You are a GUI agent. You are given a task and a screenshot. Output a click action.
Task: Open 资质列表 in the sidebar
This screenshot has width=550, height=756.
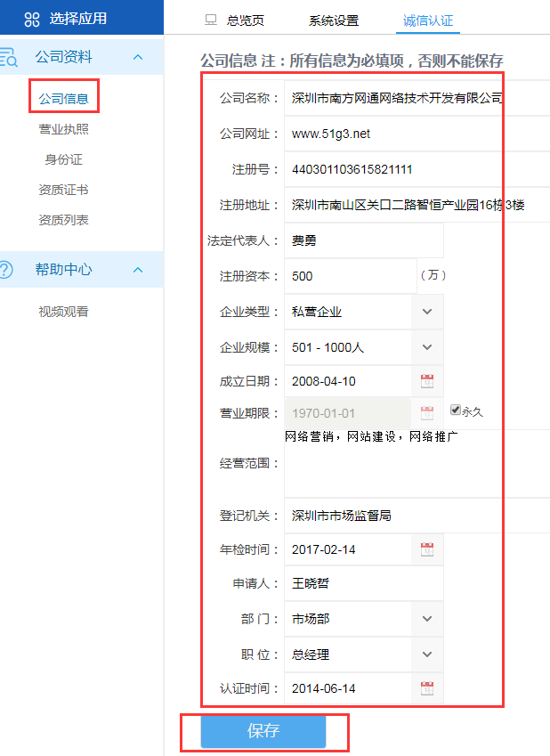[x=63, y=220]
